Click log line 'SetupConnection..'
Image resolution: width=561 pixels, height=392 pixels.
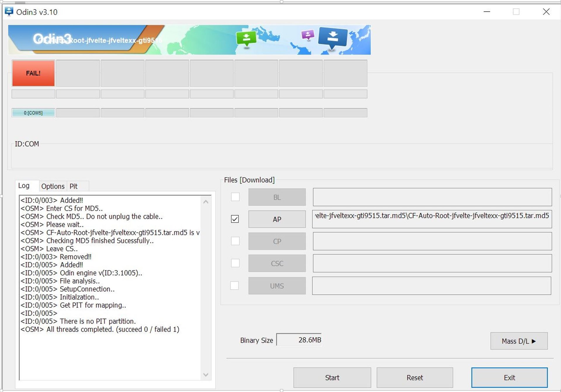[67, 289]
